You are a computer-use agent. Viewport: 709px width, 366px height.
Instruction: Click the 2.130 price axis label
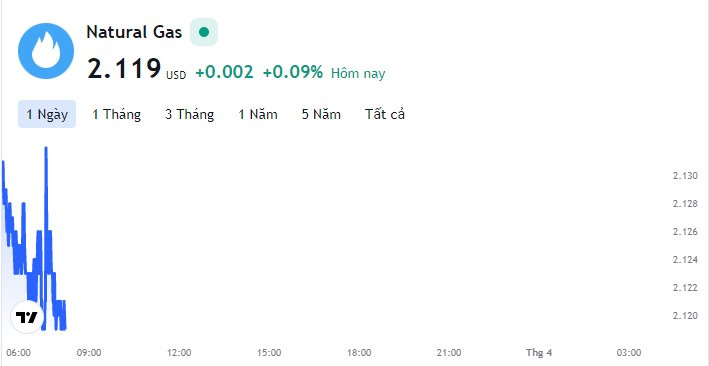coord(685,176)
